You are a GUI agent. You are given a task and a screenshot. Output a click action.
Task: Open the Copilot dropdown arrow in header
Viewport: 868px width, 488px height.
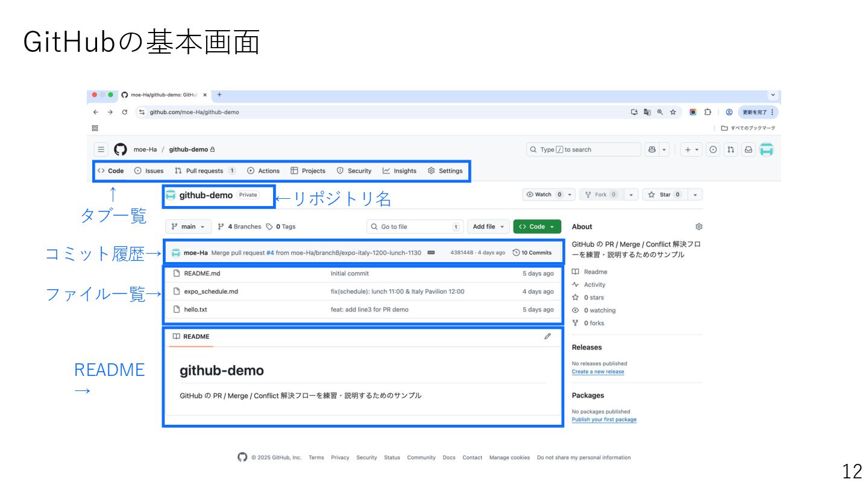tap(664, 149)
